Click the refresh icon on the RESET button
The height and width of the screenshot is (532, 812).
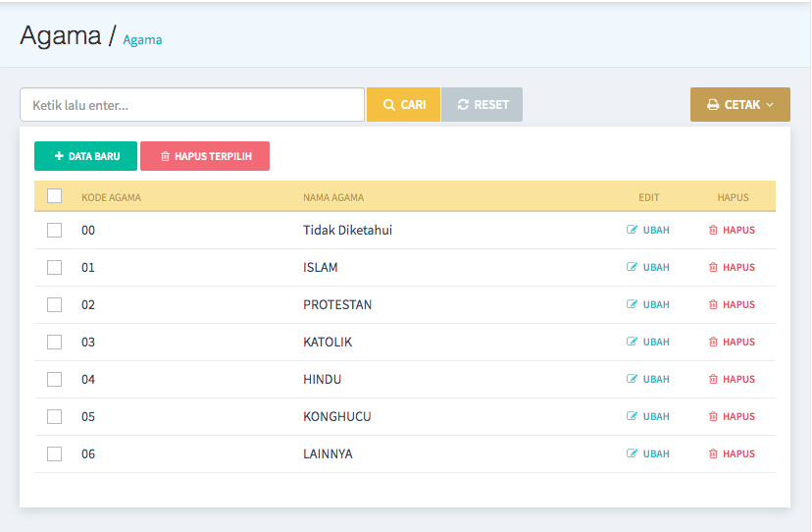[x=463, y=105]
